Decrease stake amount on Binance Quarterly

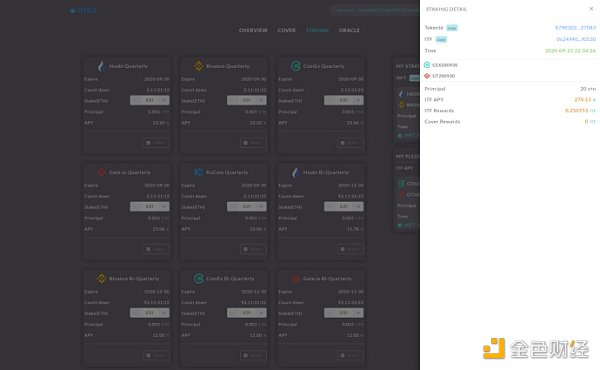pyautogui.click(x=232, y=100)
